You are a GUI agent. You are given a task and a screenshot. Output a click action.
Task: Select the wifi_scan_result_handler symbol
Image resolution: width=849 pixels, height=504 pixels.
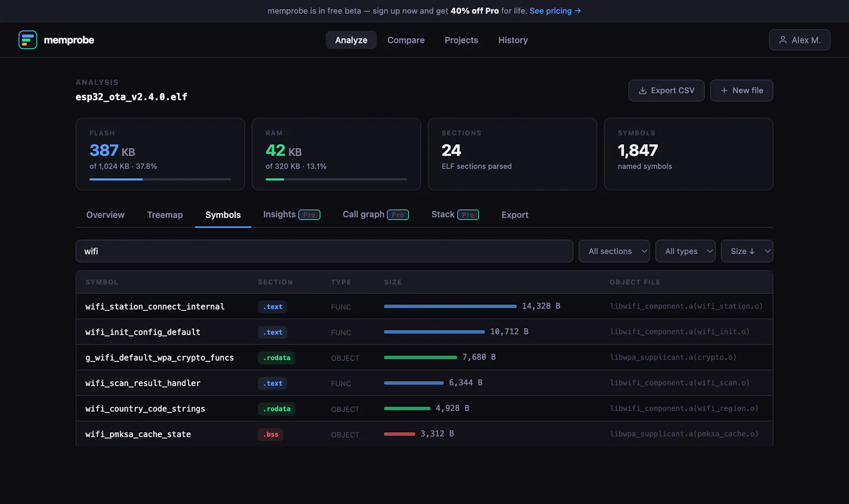click(x=143, y=383)
